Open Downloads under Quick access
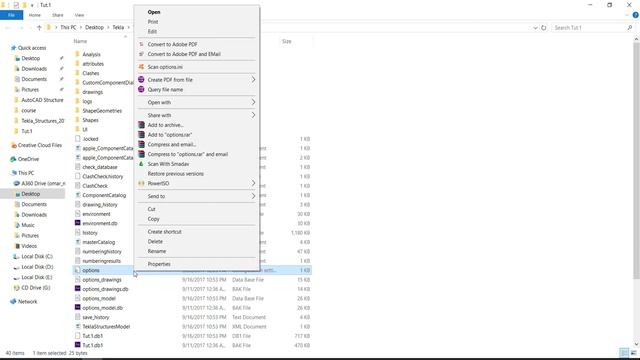The image size is (640, 360). coord(34,69)
